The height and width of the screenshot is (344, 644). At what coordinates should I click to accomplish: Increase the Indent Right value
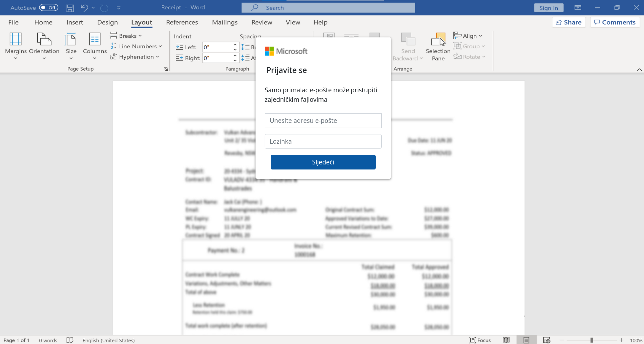click(235, 56)
